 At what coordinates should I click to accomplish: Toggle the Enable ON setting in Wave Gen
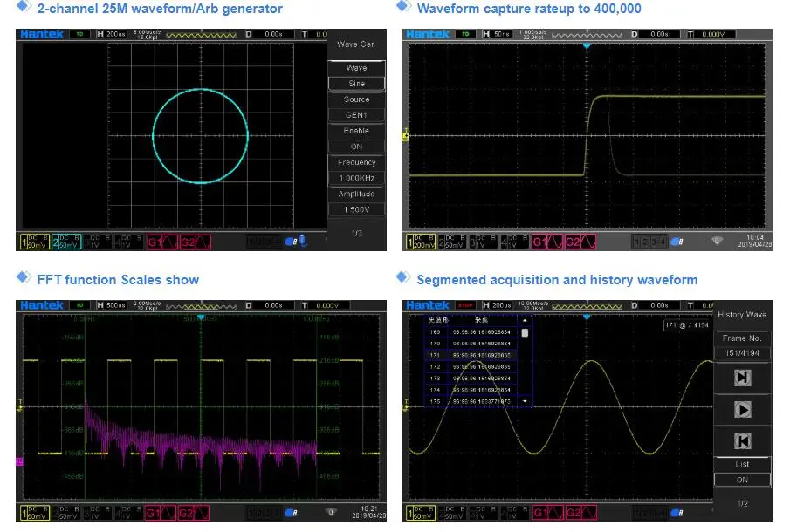(356, 147)
